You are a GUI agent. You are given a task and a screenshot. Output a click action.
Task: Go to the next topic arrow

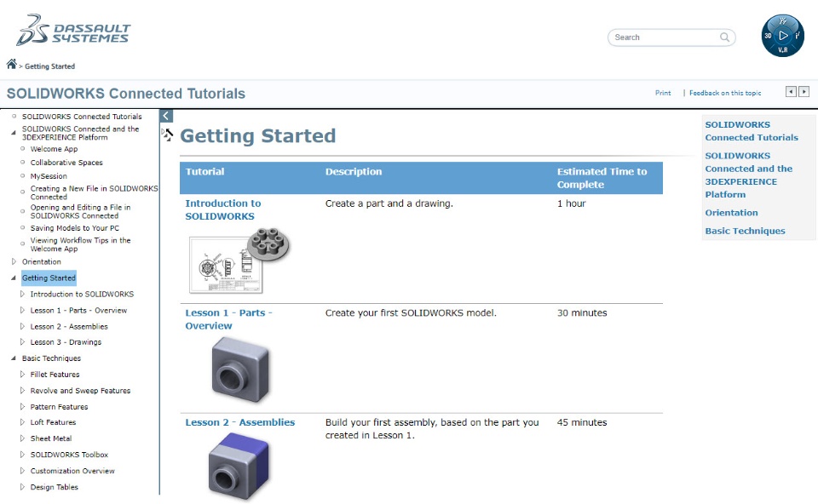(x=804, y=92)
